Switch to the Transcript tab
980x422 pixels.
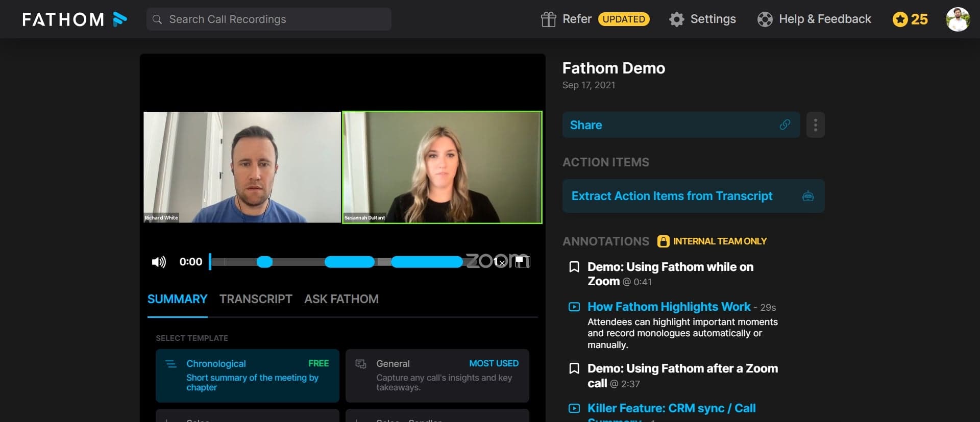(x=256, y=299)
